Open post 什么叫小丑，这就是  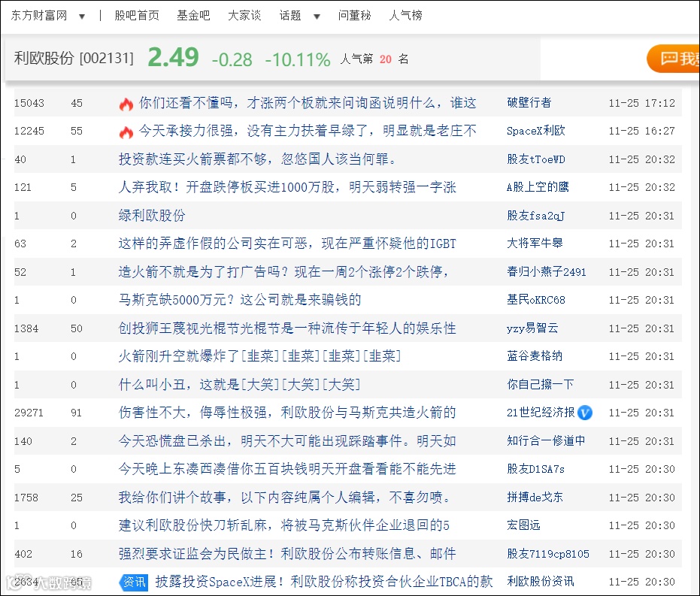point(239,384)
